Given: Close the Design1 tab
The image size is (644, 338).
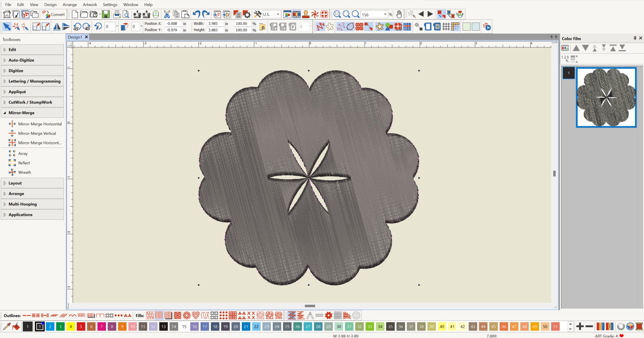Looking at the screenshot, I should point(86,37).
